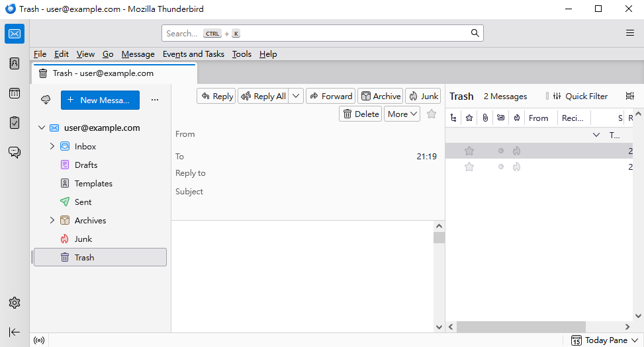Image resolution: width=644 pixels, height=347 pixels.
Task: Click message list horizontal scrollbar thumb
Action: pos(521,327)
